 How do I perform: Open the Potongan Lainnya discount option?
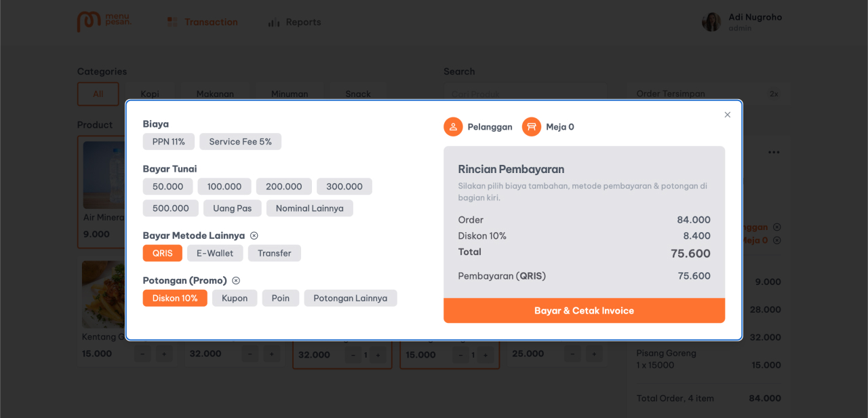point(350,298)
